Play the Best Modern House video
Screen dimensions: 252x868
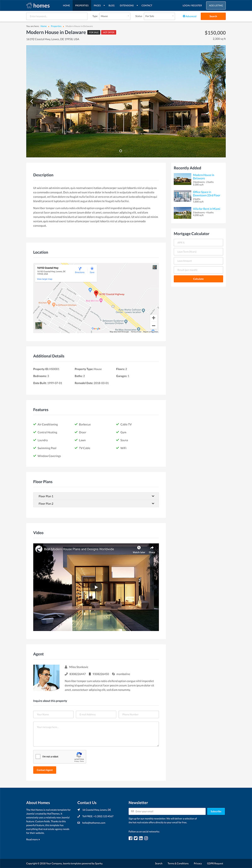(96, 587)
